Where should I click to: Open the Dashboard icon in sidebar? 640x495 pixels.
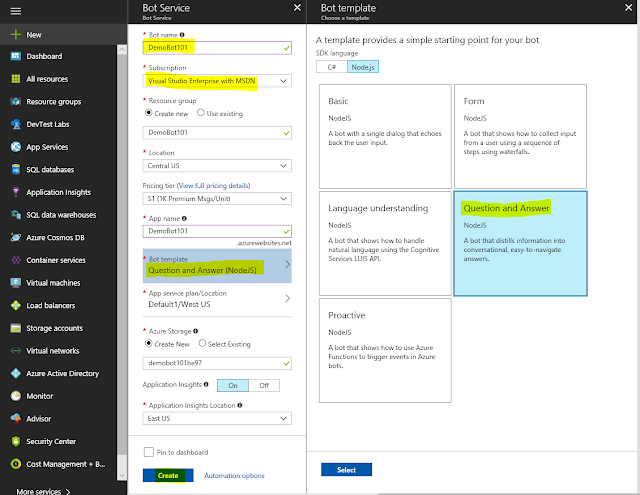(16, 56)
